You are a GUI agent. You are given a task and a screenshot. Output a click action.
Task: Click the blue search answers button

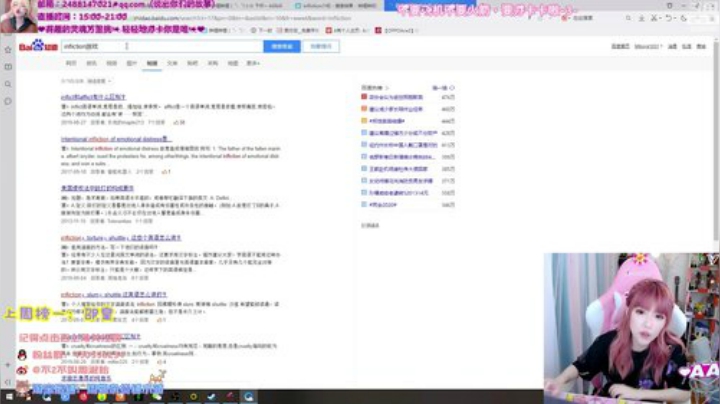click(x=282, y=46)
